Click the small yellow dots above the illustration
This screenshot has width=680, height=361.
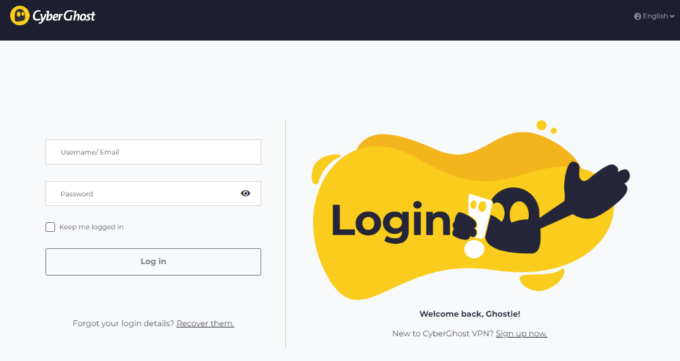pyautogui.click(x=546, y=127)
